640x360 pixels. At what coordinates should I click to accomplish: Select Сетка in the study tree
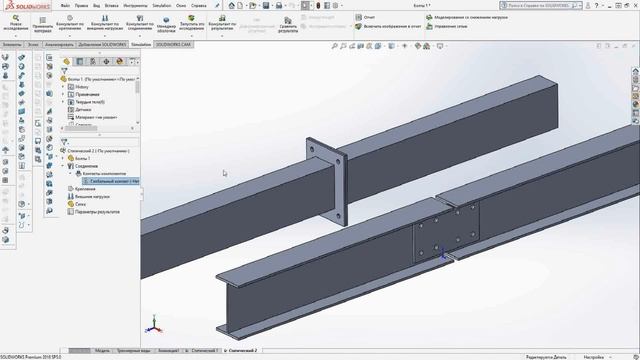(x=77, y=204)
